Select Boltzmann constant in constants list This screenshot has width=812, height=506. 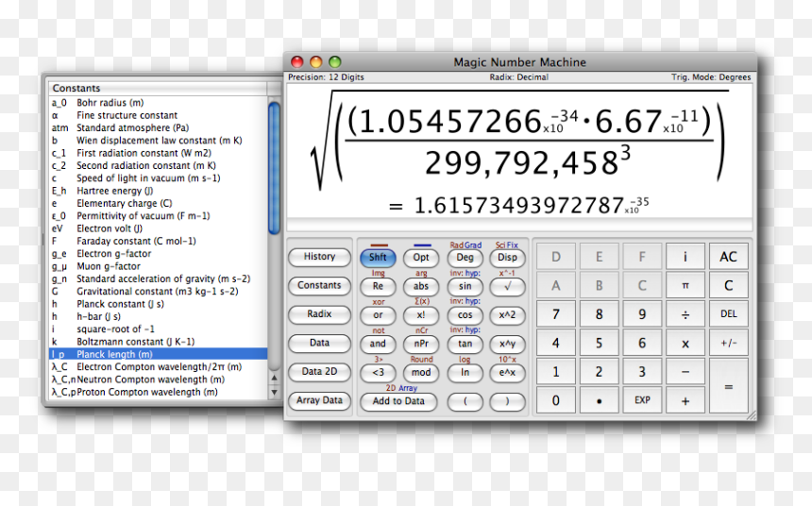pyautogui.click(x=135, y=342)
